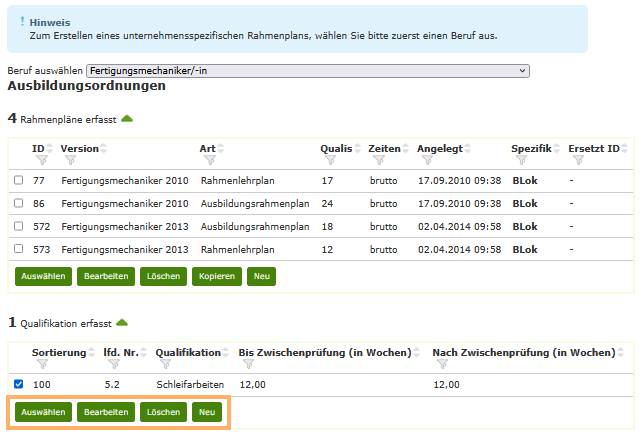Screen dimensions: 641x437
Task: Sort table by Zeiten column arrows
Action: (406, 148)
